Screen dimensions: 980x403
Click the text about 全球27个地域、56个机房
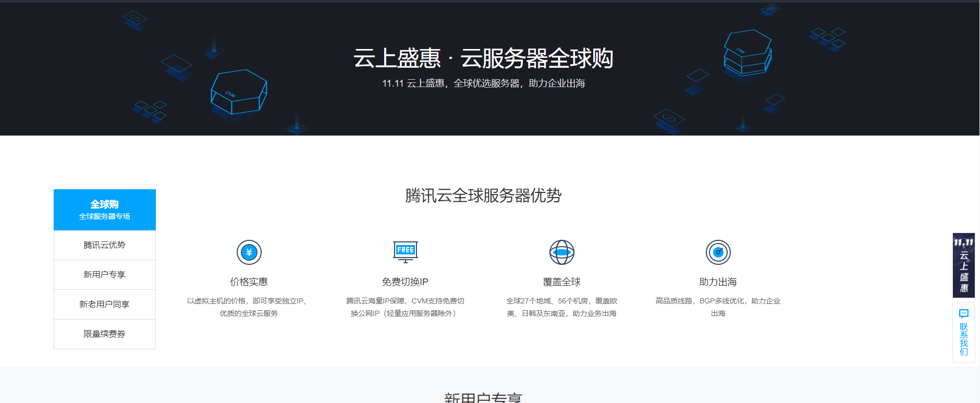(562, 307)
